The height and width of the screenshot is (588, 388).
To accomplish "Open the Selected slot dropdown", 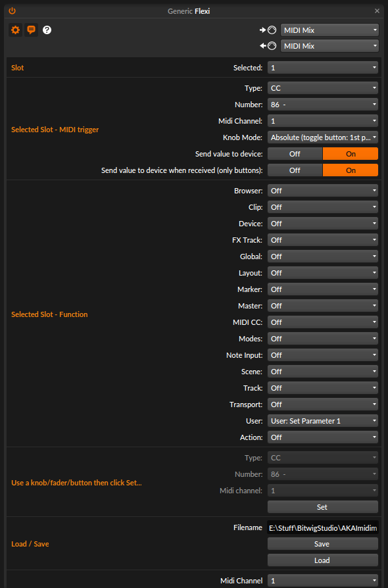I will pos(323,68).
